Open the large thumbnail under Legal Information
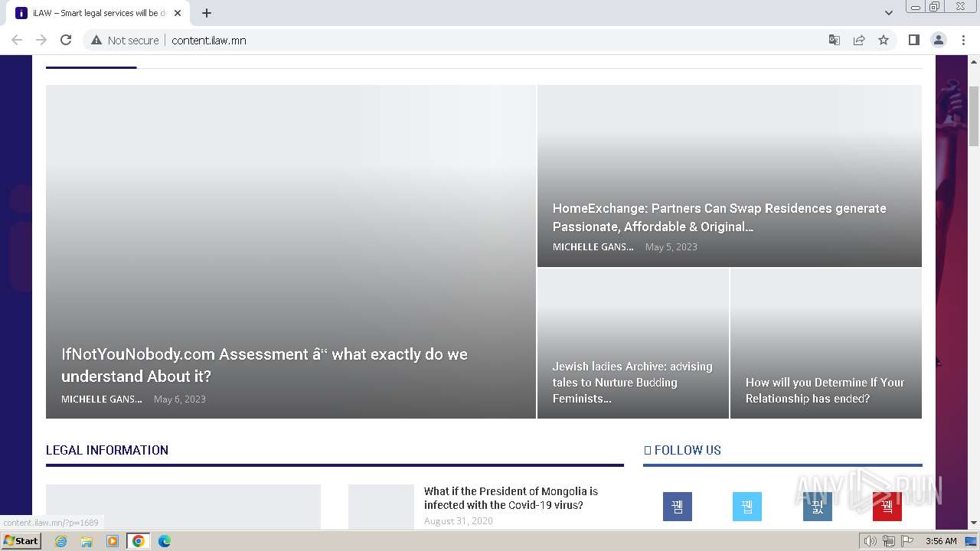The height and width of the screenshot is (551, 980). 183,507
